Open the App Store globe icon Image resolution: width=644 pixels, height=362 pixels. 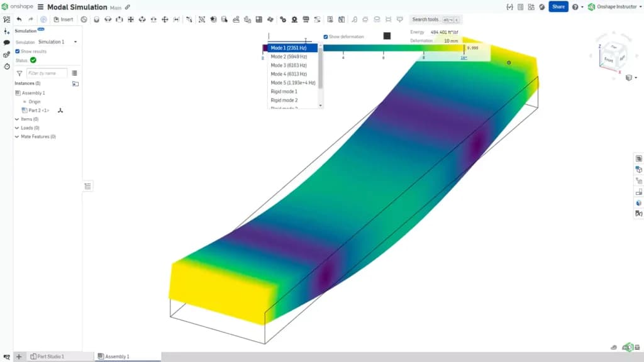pyautogui.click(x=542, y=7)
